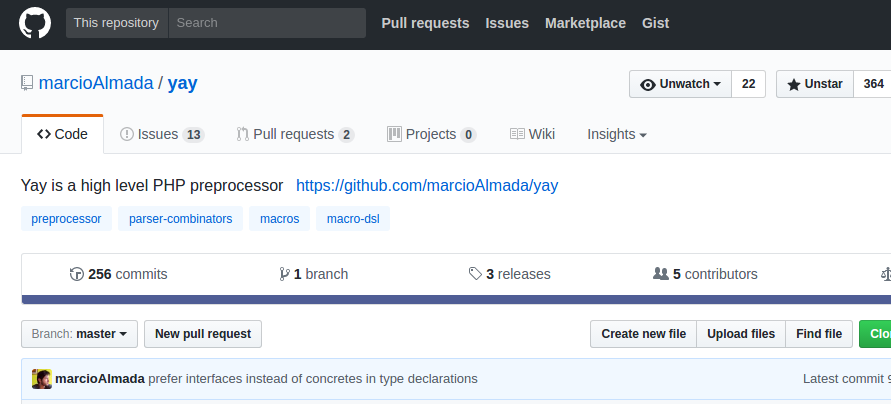Screen dimensions: 891x404
Task: Click the eye icon on Unwatch button
Action: (x=647, y=84)
